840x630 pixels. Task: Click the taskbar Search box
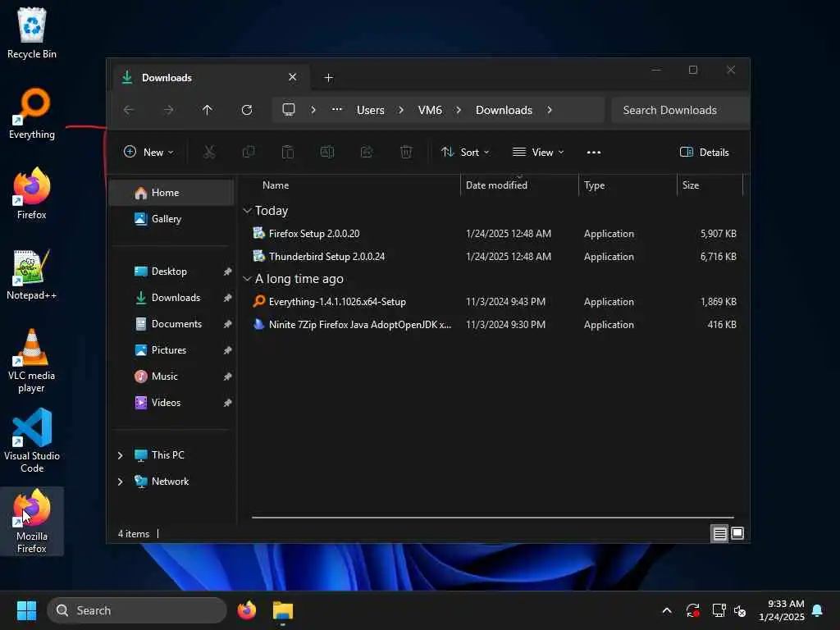pos(137,610)
